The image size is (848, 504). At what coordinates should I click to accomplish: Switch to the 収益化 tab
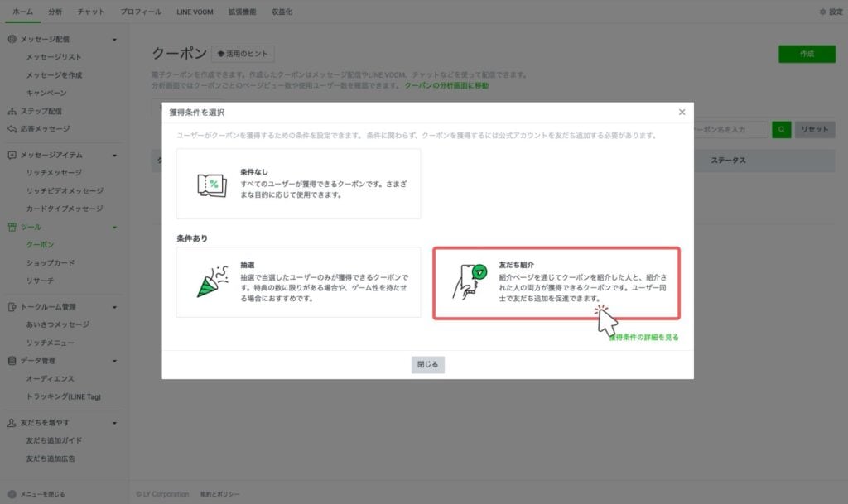pyautogui.click(x=282, y=12)
